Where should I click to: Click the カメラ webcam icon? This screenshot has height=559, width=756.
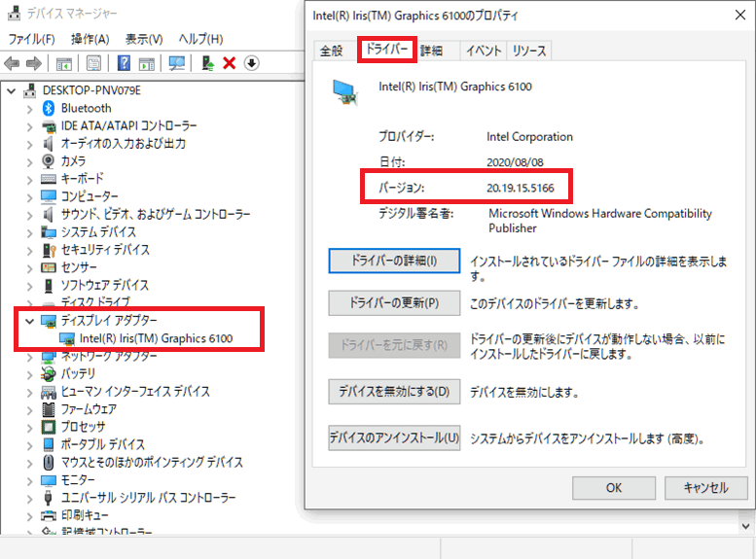(x=49, y=161)
